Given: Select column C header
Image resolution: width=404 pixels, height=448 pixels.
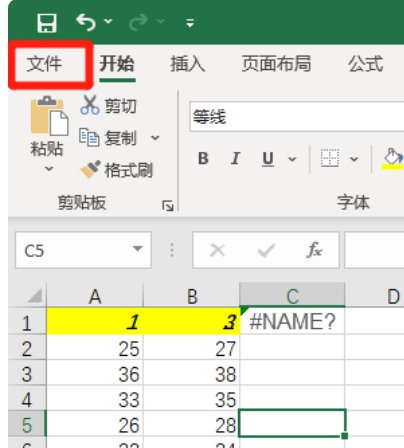Looking at the screenshot, I should coord(292,295).
